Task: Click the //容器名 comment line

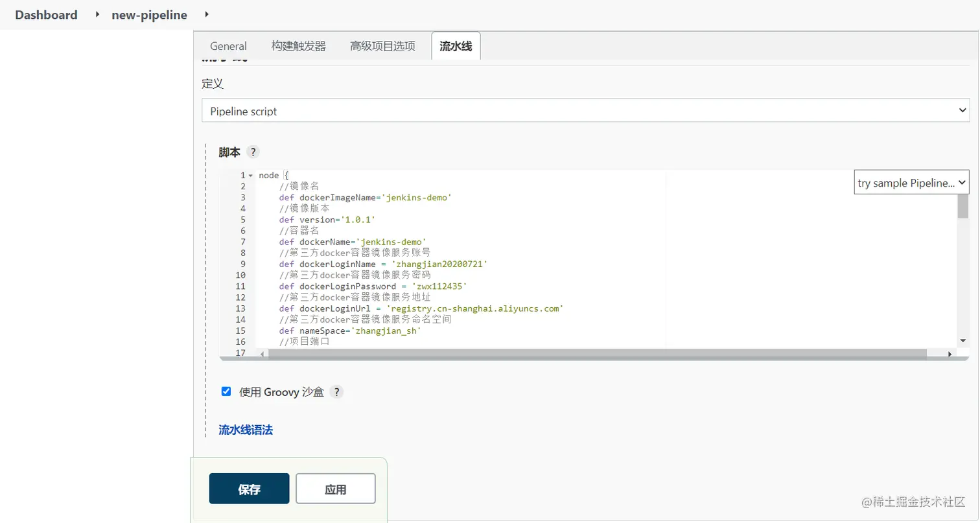Action: coord(299,231)
